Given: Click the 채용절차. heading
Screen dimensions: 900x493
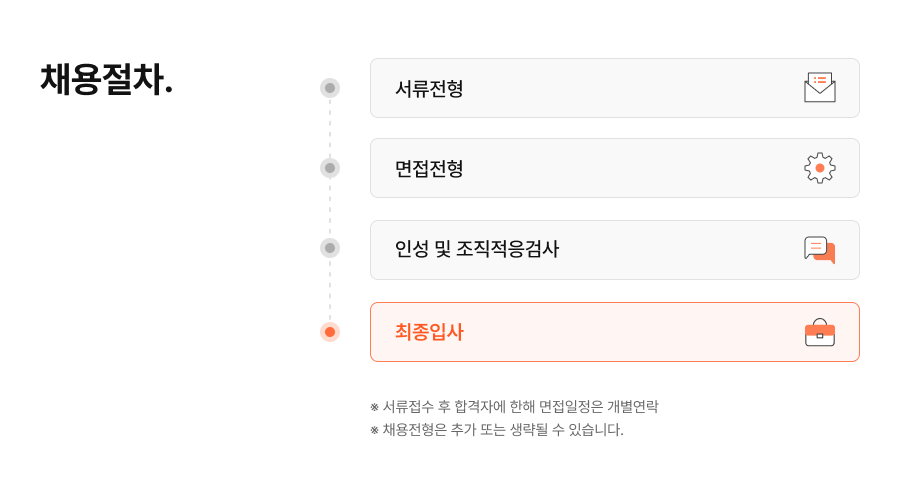Looking at the screenshot, I should click(x=107, y=80).
